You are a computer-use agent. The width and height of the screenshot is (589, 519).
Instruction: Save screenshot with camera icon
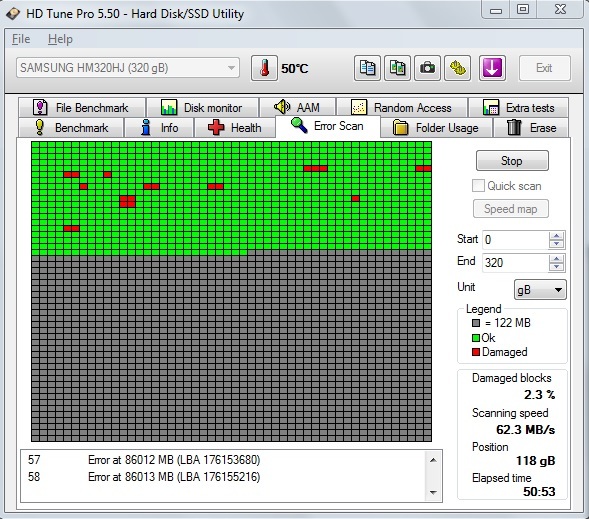427,68
